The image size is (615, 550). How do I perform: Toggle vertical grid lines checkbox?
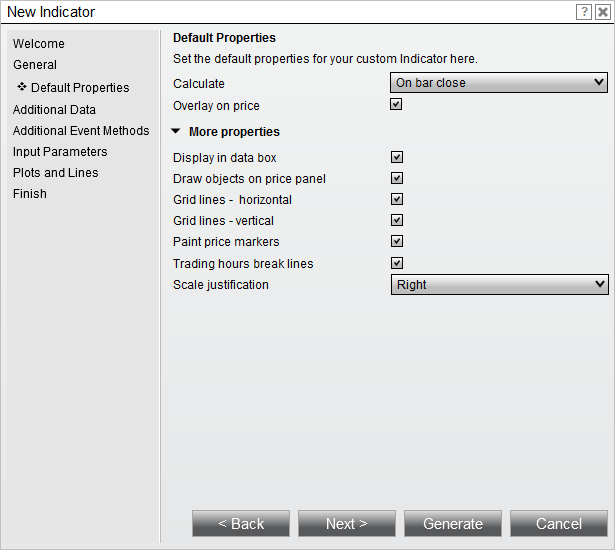point(396,220)
